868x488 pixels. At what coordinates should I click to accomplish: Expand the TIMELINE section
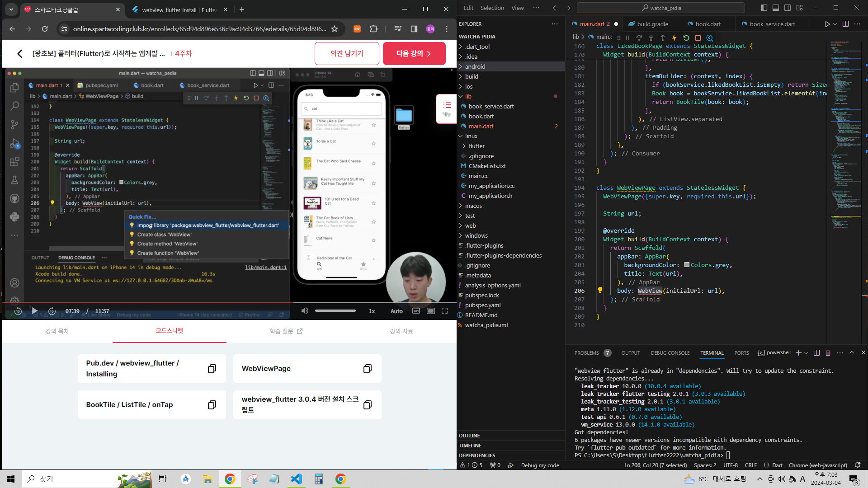pyautogui.click(x=511, y=446)
